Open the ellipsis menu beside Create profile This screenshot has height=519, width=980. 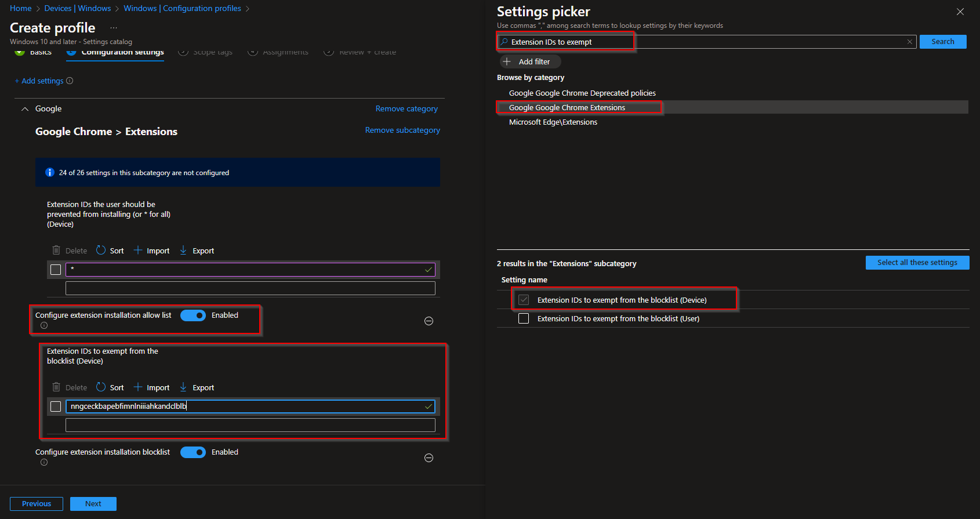click(x=114, y=28)
